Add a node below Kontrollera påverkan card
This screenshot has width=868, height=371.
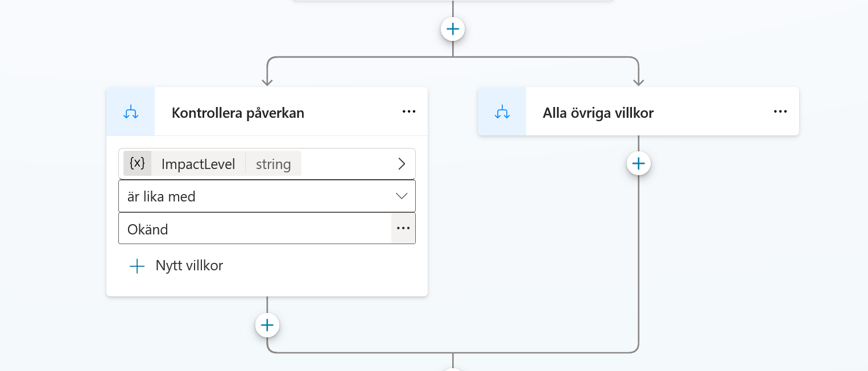tap(267, 325)
